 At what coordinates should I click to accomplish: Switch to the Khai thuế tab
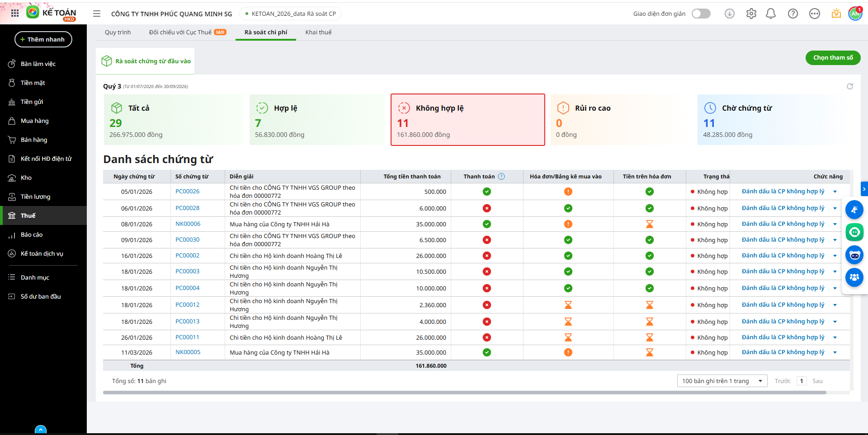click(x=318, y=32)
